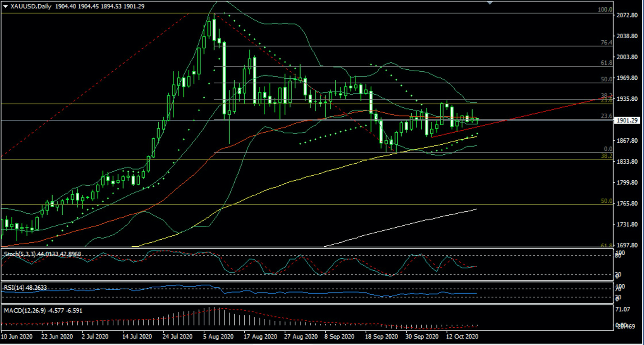Click the 1935.80 price scale label
The width and height of the screenshot is (644, 345).
tap(627, 99)
